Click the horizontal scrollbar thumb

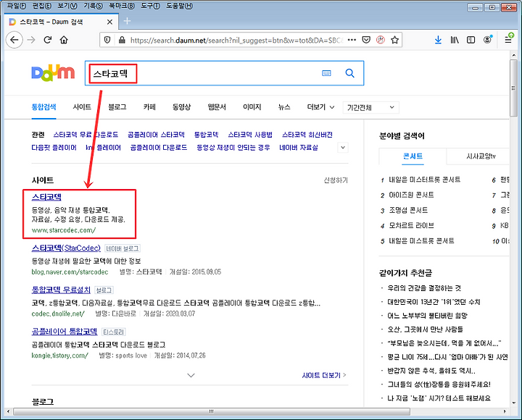click(x=212, y=411)
